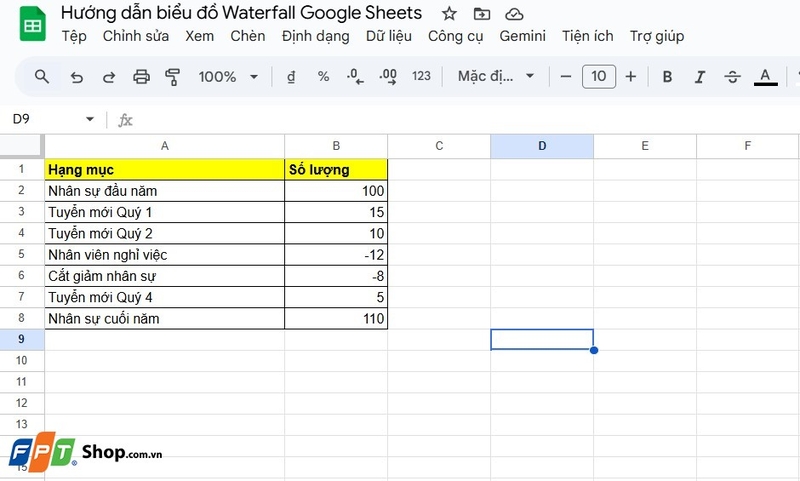Toggle strikethrough formatting
Image resolution: width=800 pixels, height=481 pixels.
(732, 77)
